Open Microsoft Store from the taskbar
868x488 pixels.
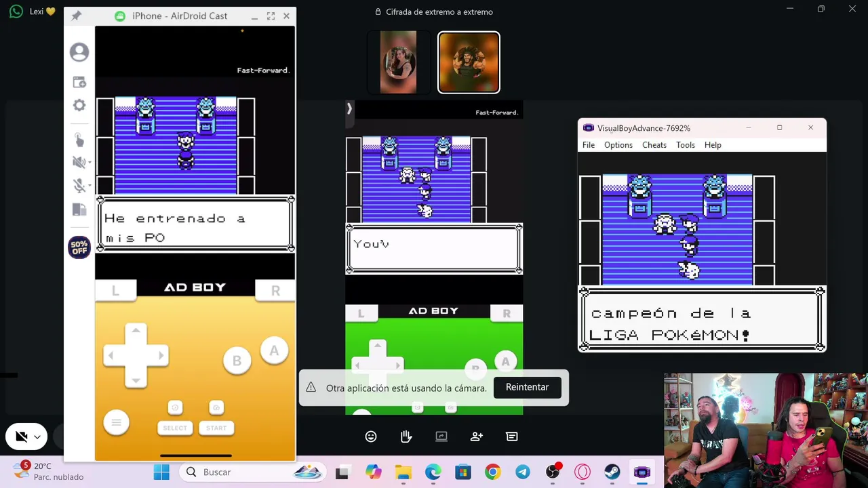[x=463, y=472]
